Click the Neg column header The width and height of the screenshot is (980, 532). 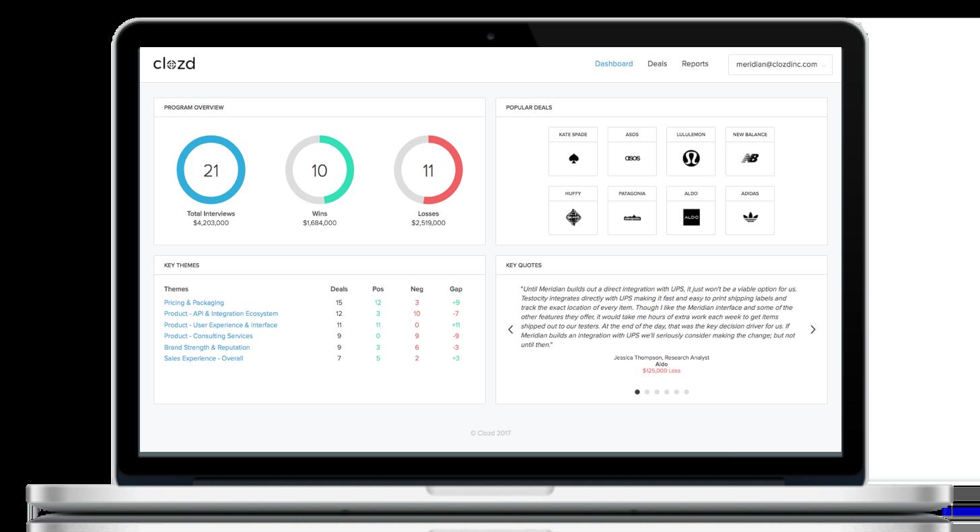tap(417, 289)
